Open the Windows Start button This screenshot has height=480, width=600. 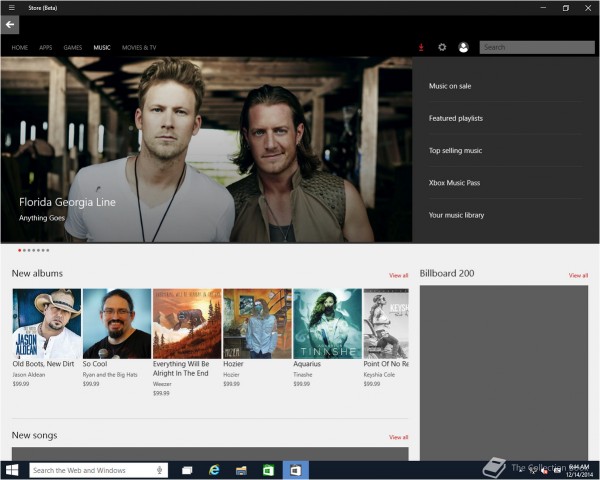tap(12, 470)
